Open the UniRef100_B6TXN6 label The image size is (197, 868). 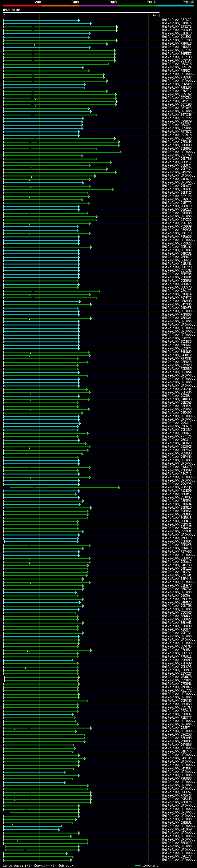point(177,115)
